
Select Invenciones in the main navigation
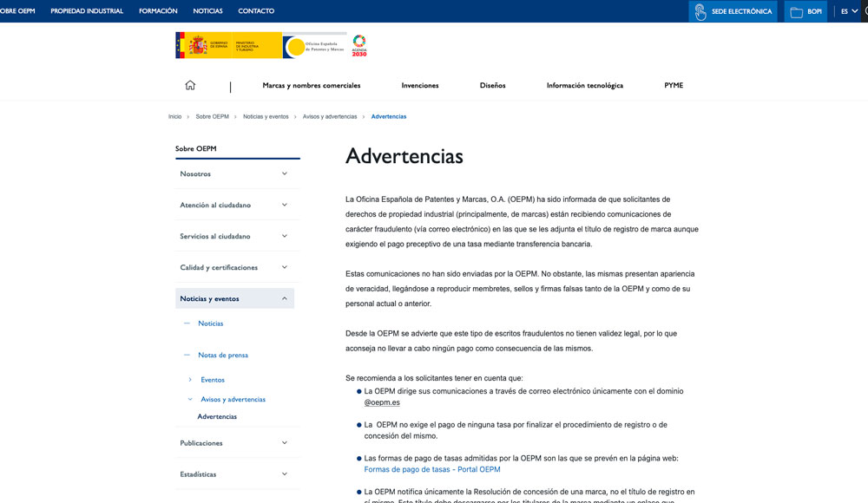[419, 85]
